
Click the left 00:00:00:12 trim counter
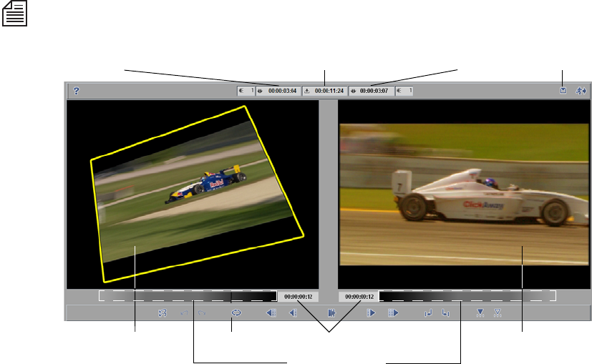tap(299, 297)
